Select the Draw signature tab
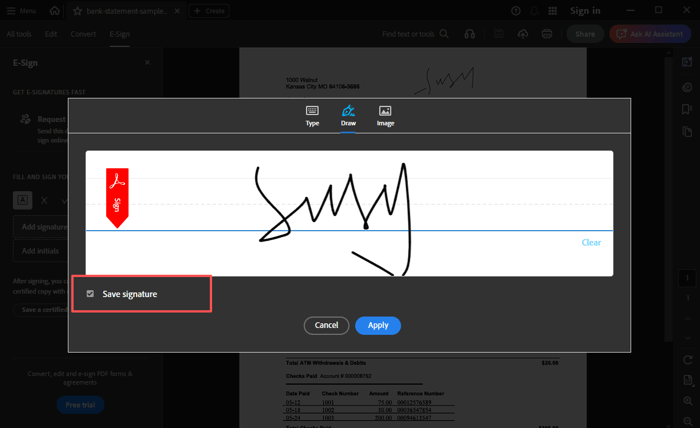This screenshot has height=428, width=700. point(348,116)
